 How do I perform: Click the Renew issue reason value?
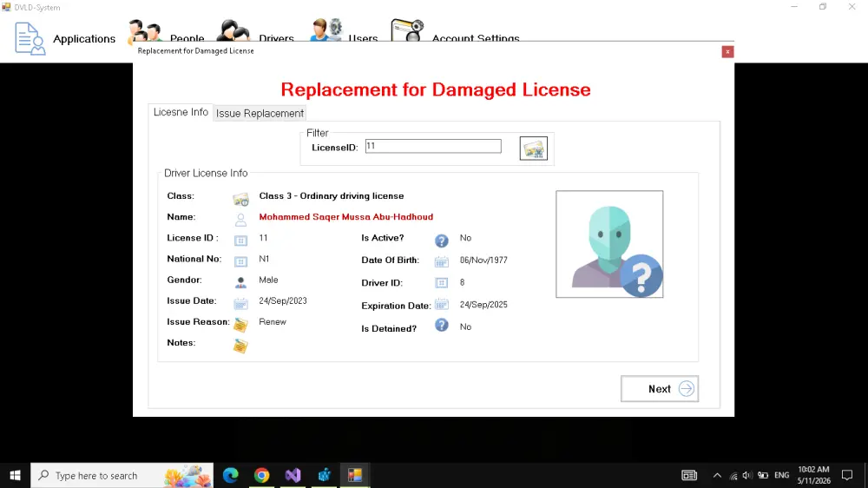(x=273, y=322)
